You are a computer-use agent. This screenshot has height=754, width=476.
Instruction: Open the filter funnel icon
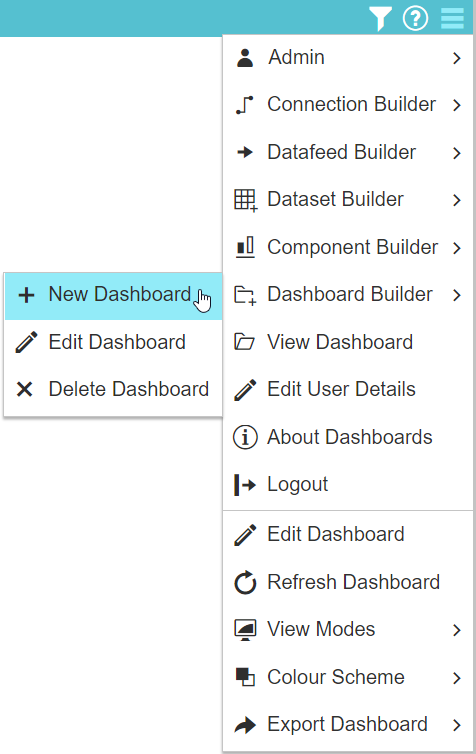click(x=380, y=18)
